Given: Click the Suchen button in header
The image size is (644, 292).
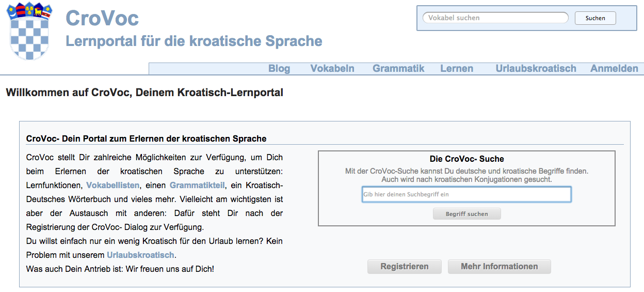Looking at the screenshot, I should pyautogui.click(x=595, y=18).
